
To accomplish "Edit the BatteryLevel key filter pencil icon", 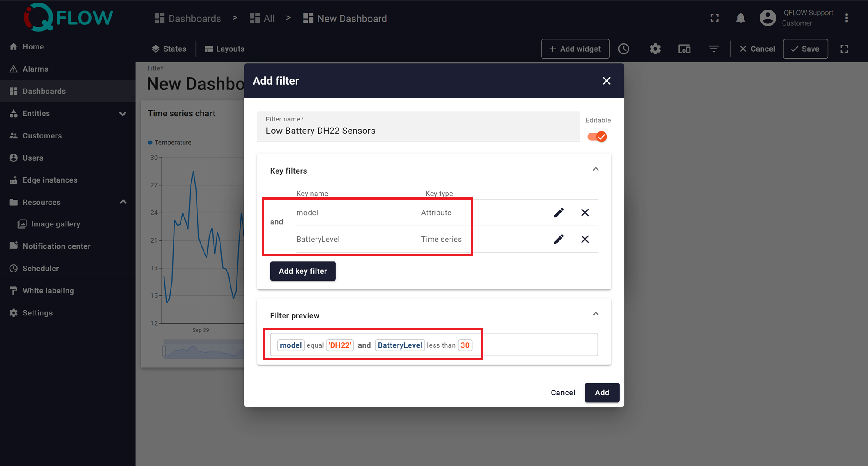I will pyautogui.click(x=559, y=239).
